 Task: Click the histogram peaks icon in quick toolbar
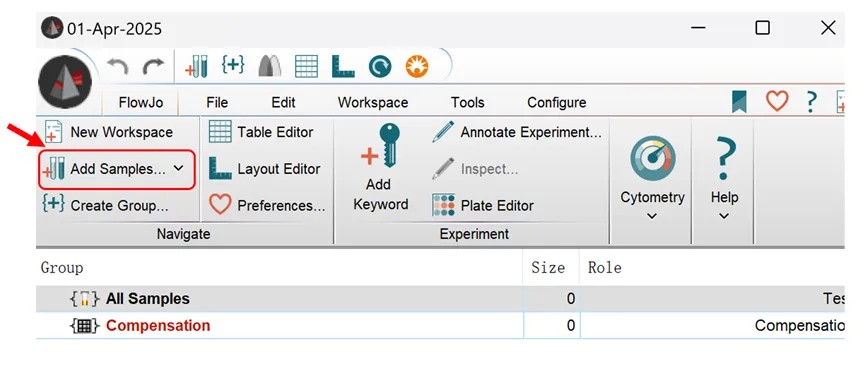coord(270,67)
